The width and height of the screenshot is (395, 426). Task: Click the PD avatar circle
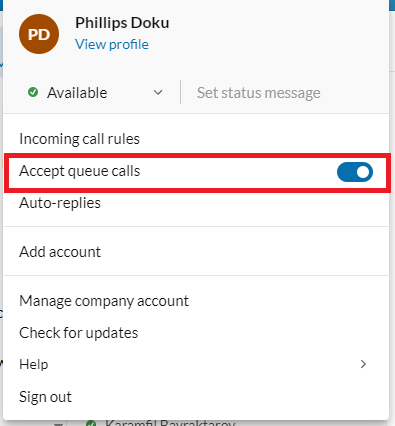[x=39, y=34]
